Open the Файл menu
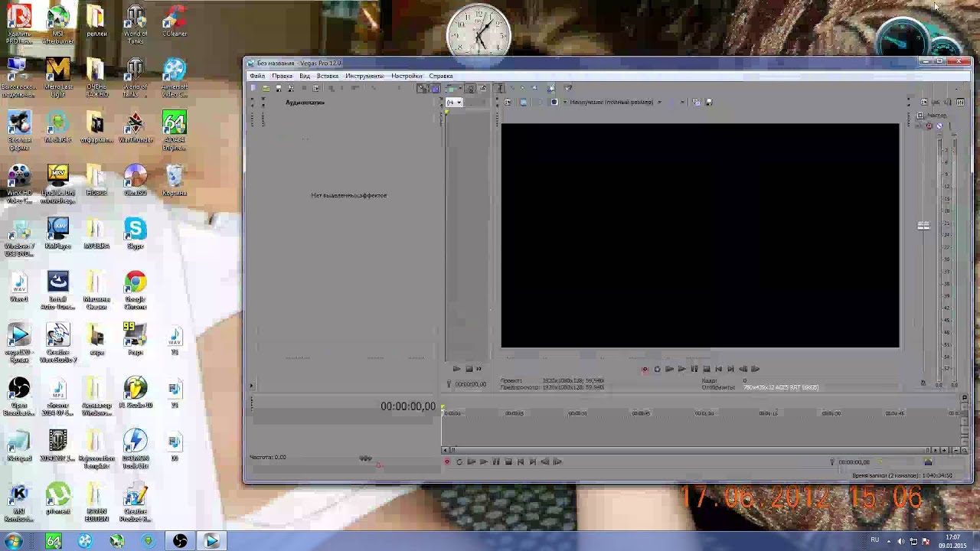The height and width of the screenshot is (551, 980). [257, 76]
